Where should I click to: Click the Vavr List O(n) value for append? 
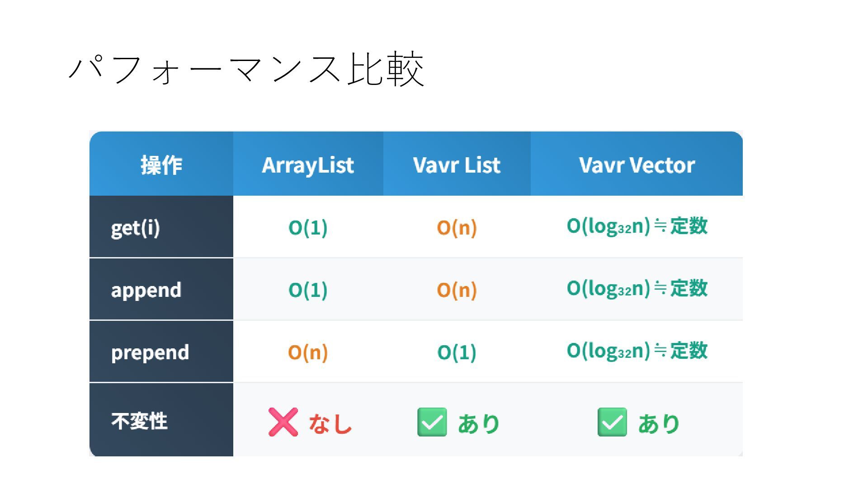457,290
